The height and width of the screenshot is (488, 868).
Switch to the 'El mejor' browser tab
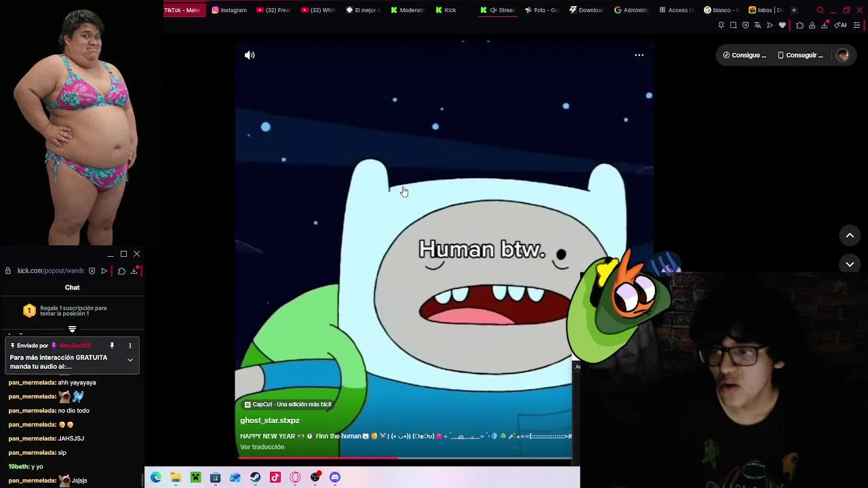363,10
